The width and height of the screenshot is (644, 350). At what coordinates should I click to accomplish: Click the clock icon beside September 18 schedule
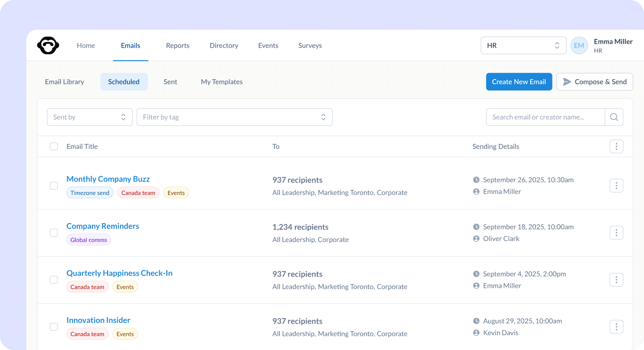476,227
